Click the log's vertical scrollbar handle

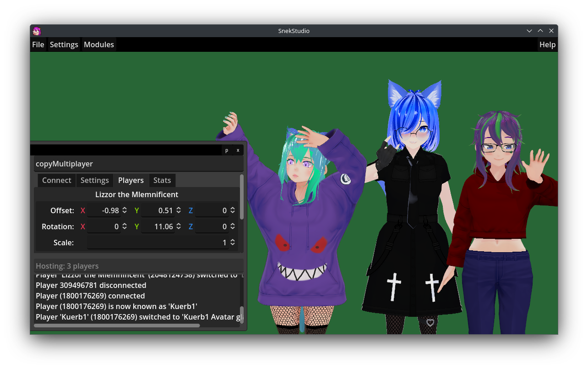coord(242,315)
